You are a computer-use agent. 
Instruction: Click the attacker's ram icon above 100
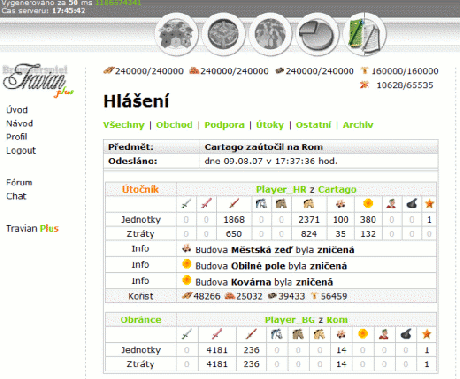tap(340, 204)
